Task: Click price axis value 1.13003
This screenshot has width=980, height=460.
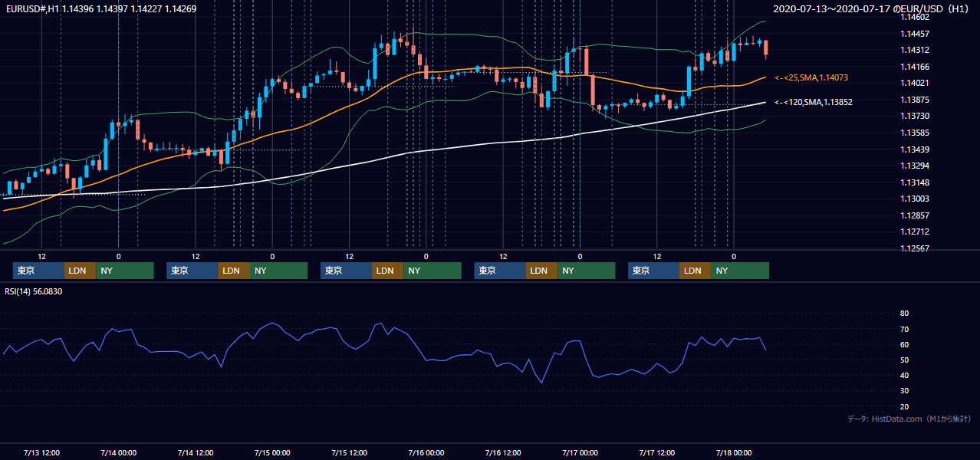Action: (x=914, y=199)
